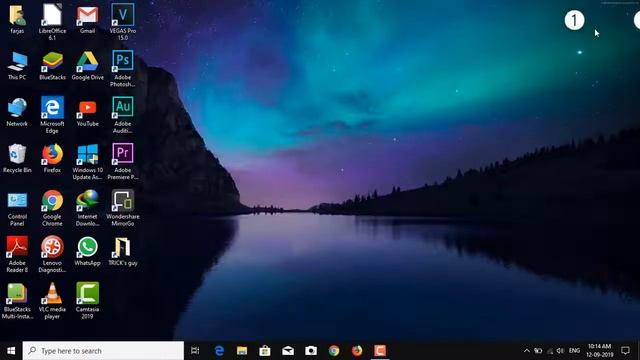Open the Action Center notifications icon

(625, 351)
